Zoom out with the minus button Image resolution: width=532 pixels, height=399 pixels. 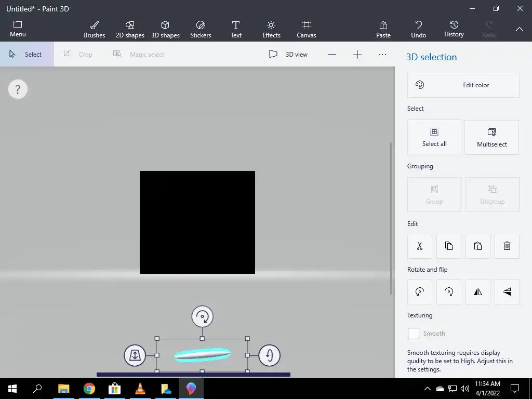[332, 54]
